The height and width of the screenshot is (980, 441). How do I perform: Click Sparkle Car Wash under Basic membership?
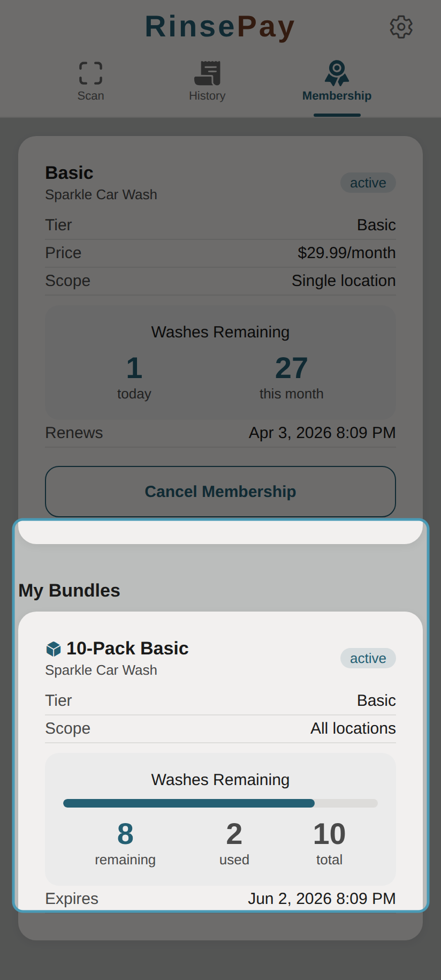[101, 194]
